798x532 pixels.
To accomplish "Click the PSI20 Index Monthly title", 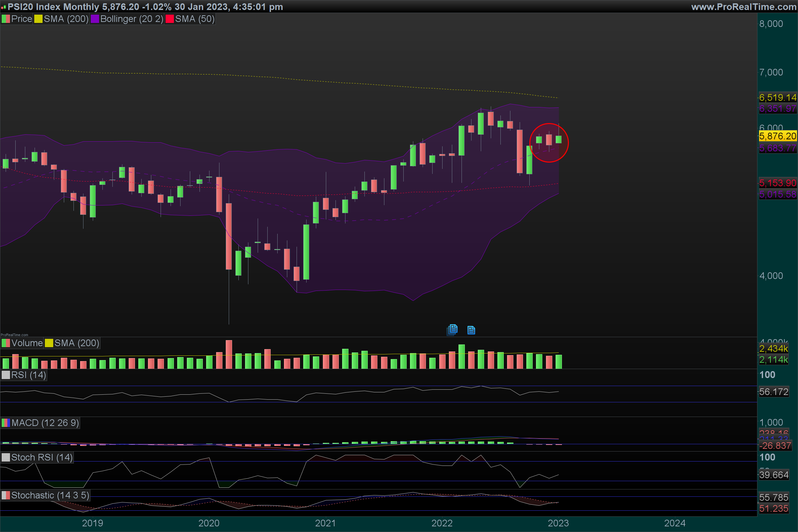I will click(53, 7).
